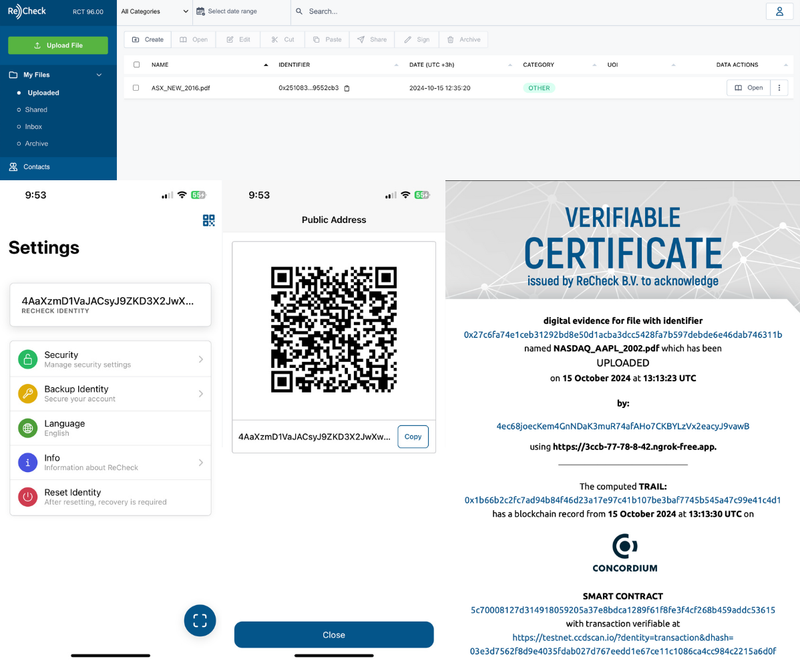The image size is (800, 667).
Task: Open the Inbox list
Action: [33, 127]
